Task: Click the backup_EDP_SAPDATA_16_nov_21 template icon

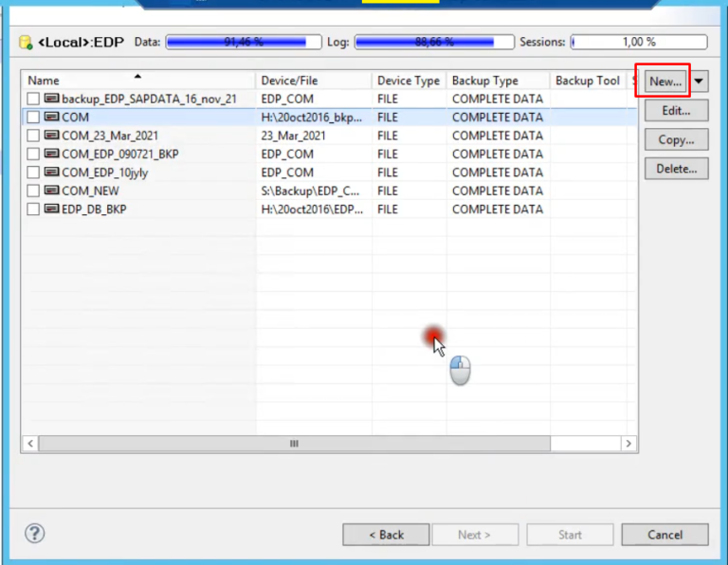Action: (51, 99)
